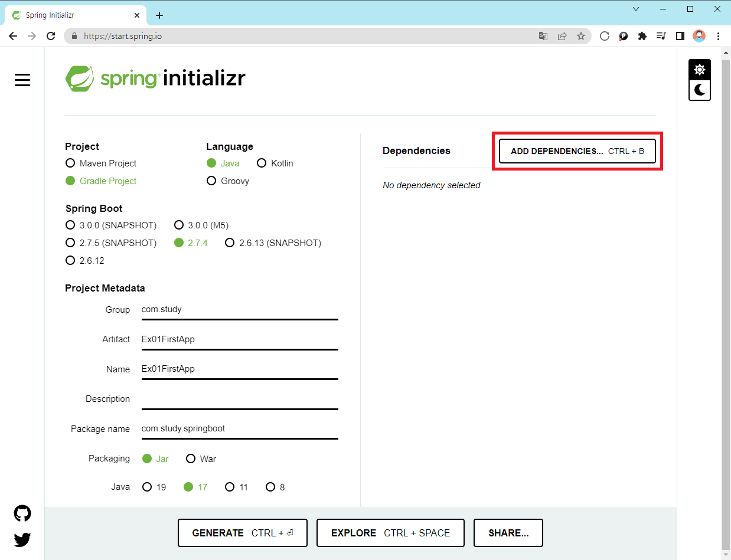Select Java version 8
This screenshot has width=731, height=560.
275,487
